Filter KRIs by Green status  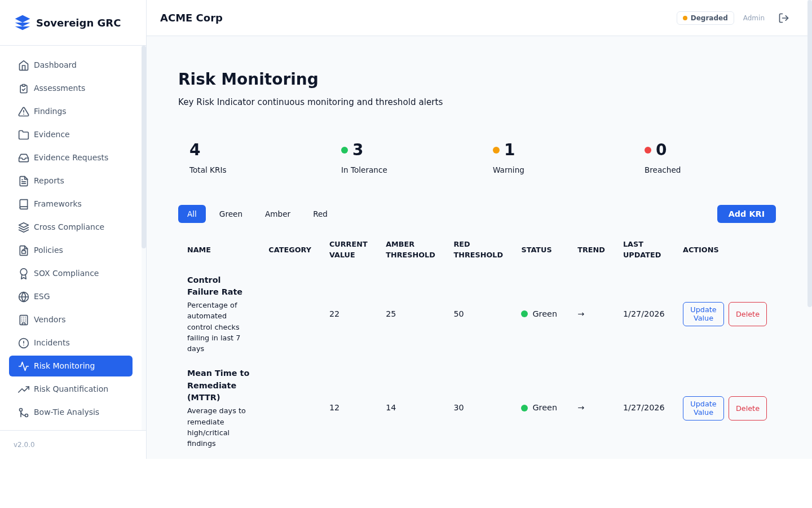coord(231,214)
